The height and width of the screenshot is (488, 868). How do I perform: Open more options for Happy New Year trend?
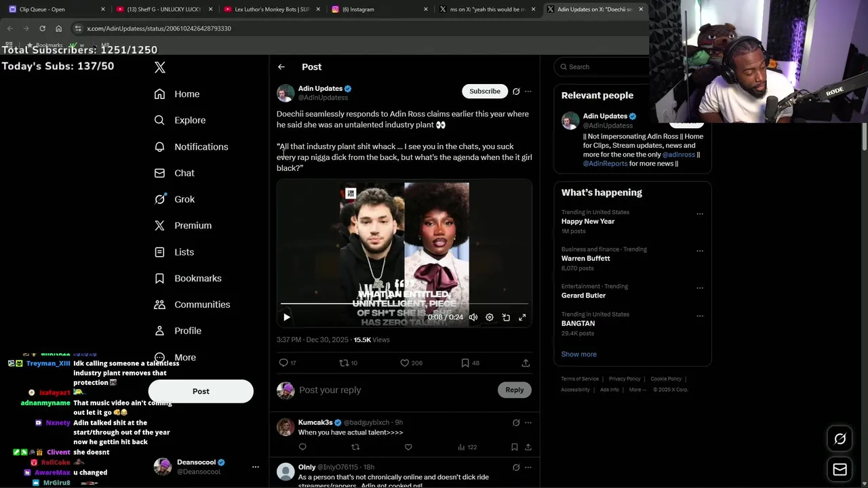(x=700, y=213)
